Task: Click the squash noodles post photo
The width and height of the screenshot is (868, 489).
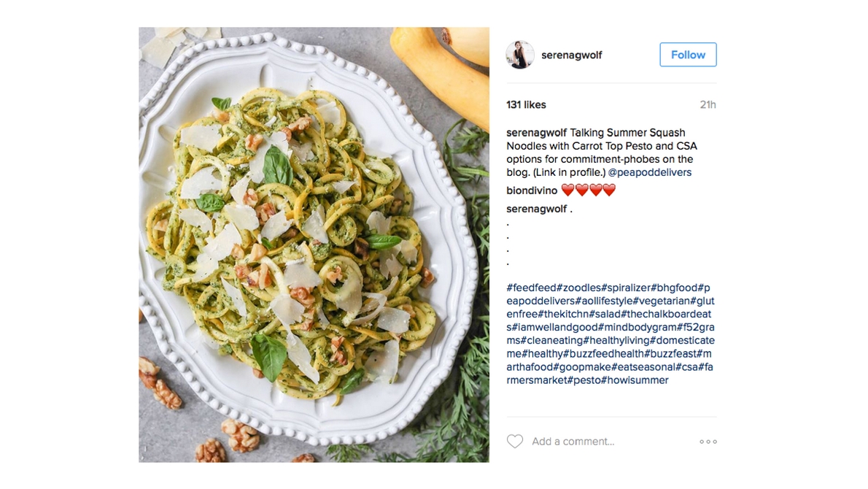Action: 314,244
